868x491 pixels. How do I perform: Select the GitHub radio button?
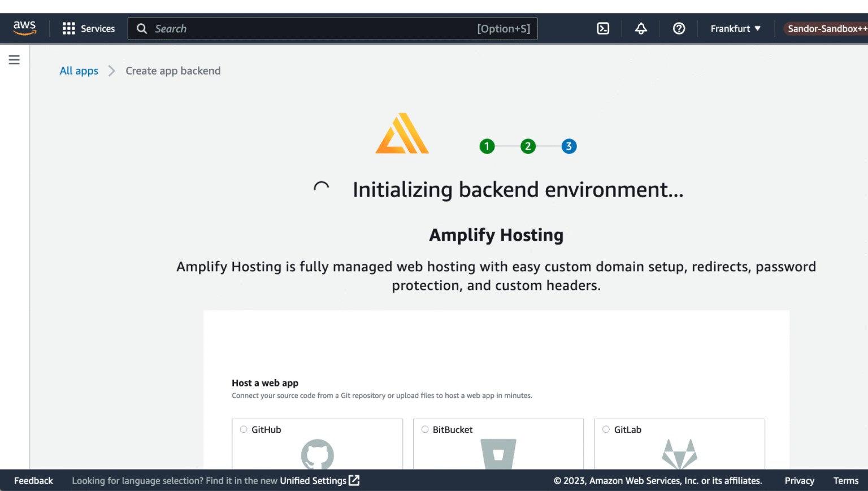[x=244, y=429]
